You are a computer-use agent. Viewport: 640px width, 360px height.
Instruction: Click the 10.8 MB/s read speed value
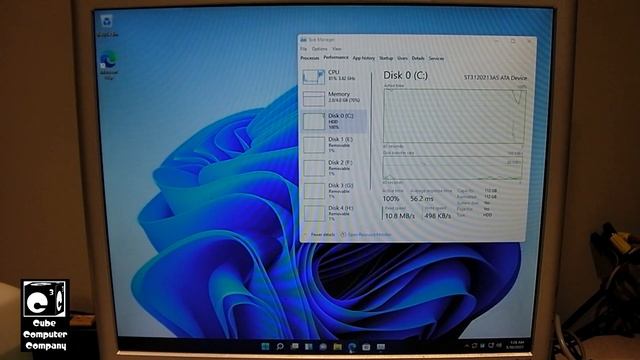pos(400,216)
